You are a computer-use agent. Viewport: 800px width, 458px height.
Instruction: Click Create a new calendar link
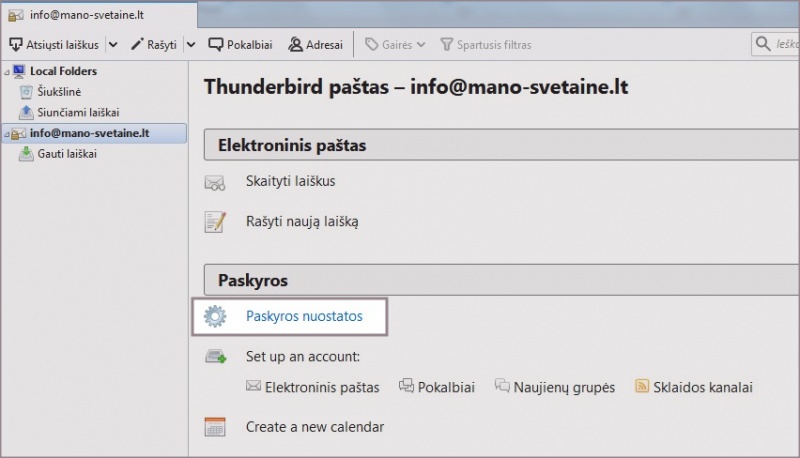click(315, 427)
